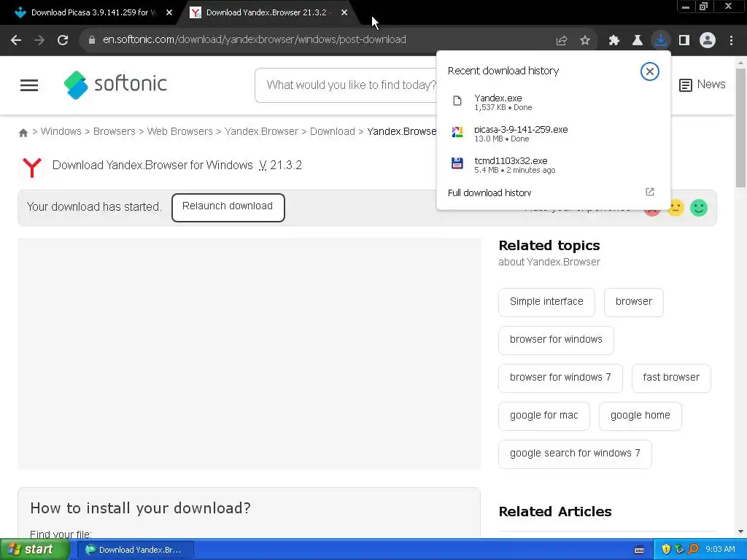Click the Yandex.exe file icon

coord(457,101)
